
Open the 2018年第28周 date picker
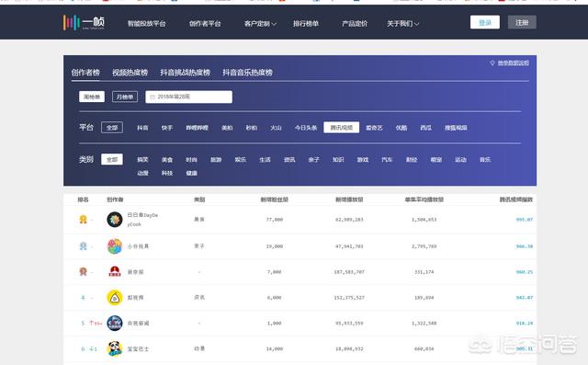point(188,97)
